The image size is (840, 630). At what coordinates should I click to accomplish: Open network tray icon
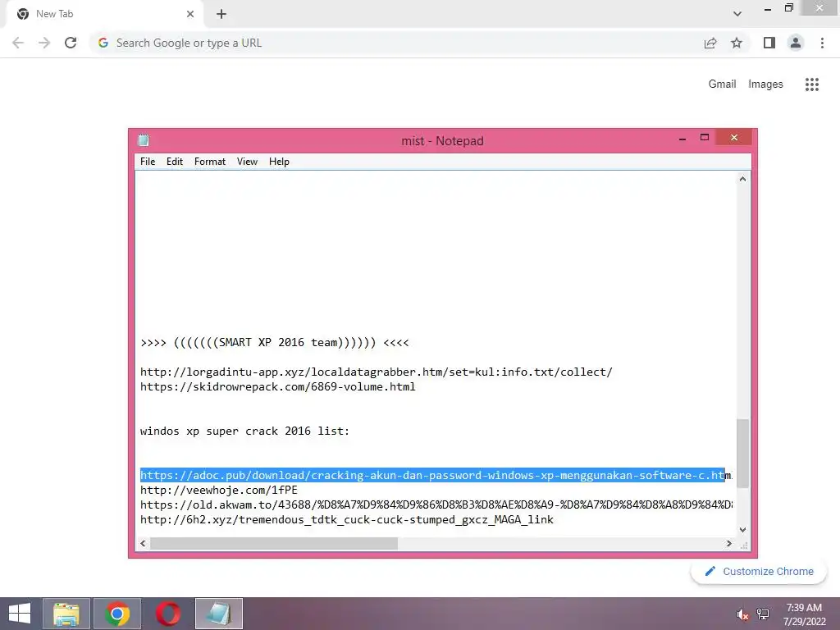pos(762,614)
